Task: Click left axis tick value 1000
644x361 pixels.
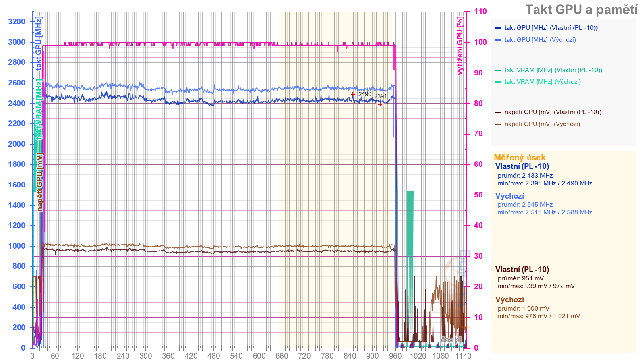Action: point(17,246)
